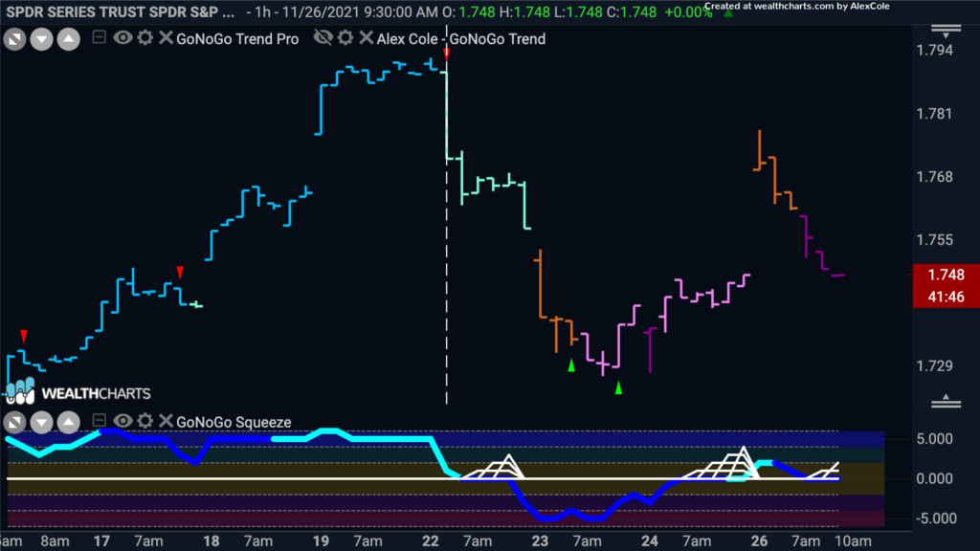Collapse the GoNoGo Squeeze indicator legend
980x551 pixels.
point(99,421)
